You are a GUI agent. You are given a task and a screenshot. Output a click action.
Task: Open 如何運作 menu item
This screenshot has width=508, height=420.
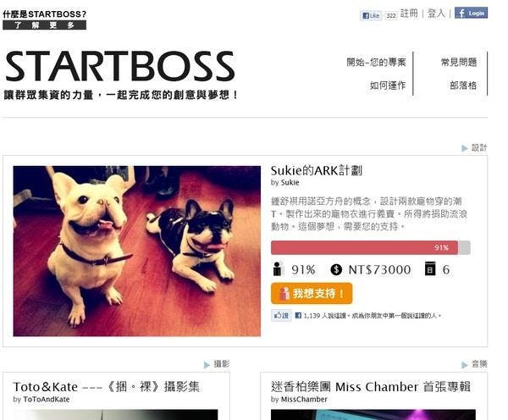[388, 86]
